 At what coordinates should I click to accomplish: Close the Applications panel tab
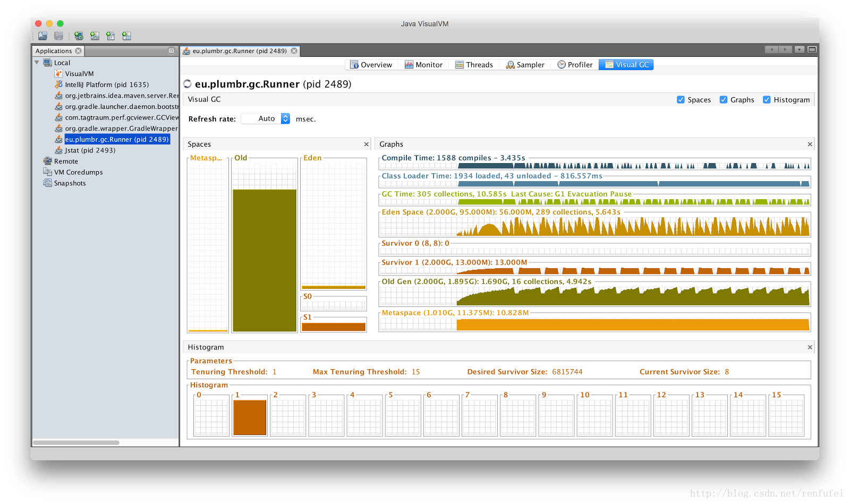(79, 51)
